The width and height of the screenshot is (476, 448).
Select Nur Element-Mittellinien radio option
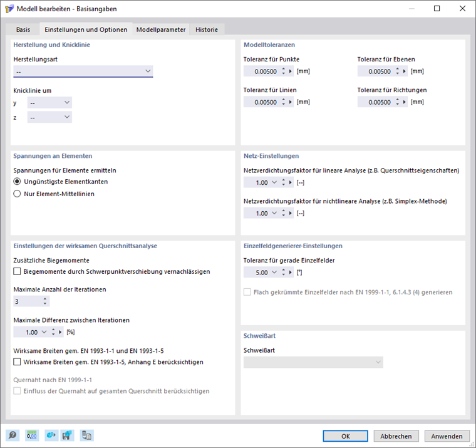tap(17, 194)
